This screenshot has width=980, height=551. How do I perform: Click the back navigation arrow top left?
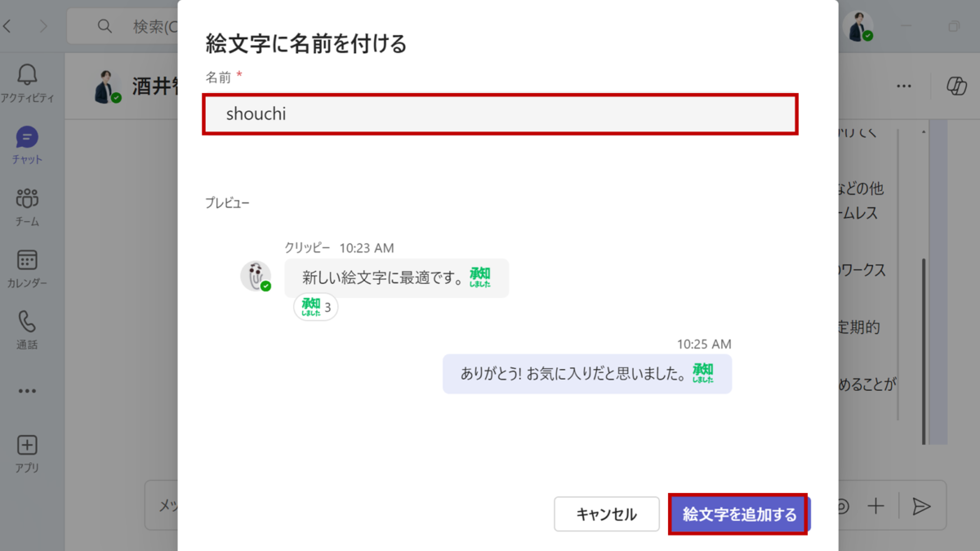click(x=8, y=25)
